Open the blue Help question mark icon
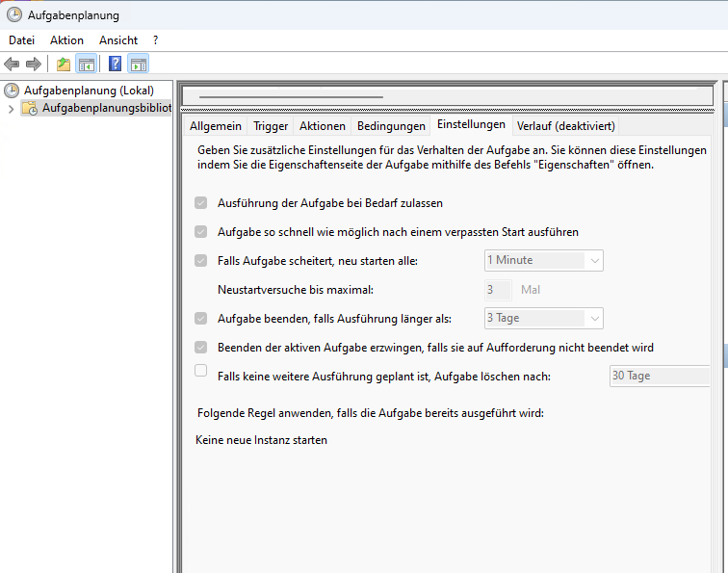The height and width of the screenshot is (573, 728). 115,64
